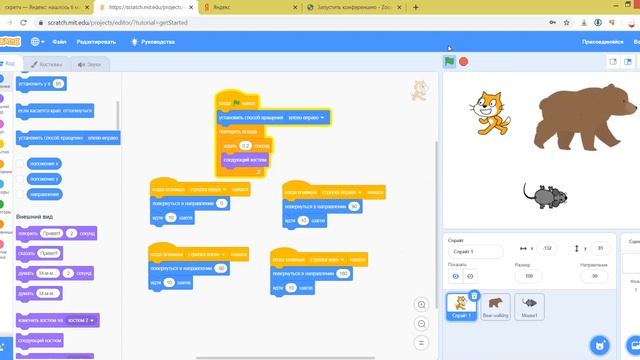The image size is (640, 360).
Task: Tick the направление checkbox
Action: point(20,194)
